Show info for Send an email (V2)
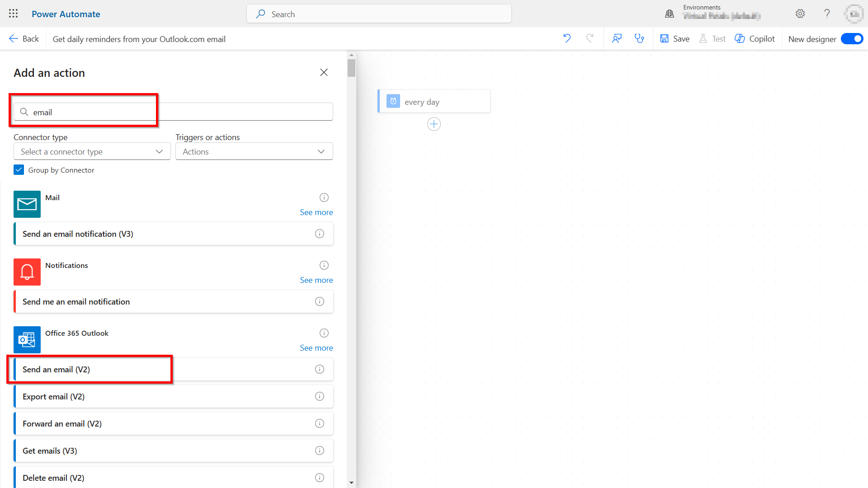868x488 pixels. point(320,369)
